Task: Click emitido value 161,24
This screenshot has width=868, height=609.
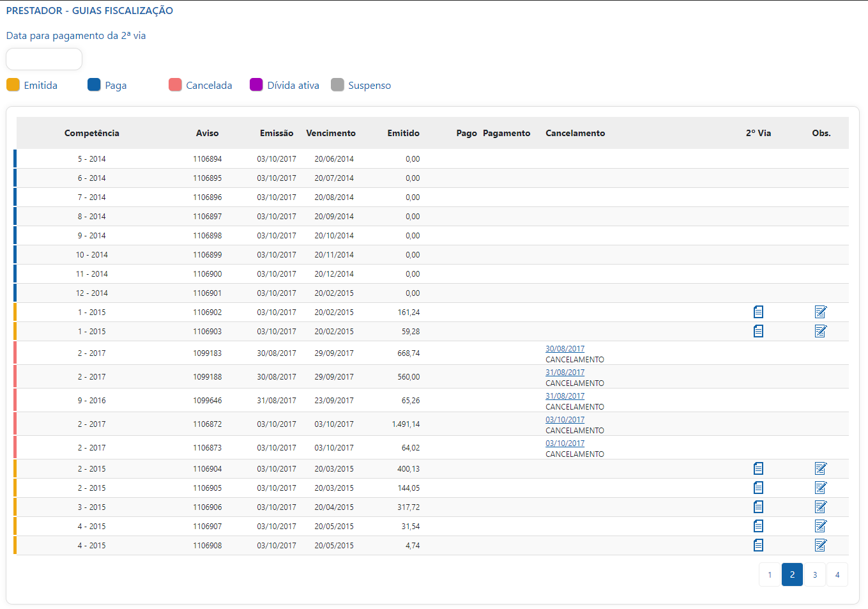Action: coord(408,312)
